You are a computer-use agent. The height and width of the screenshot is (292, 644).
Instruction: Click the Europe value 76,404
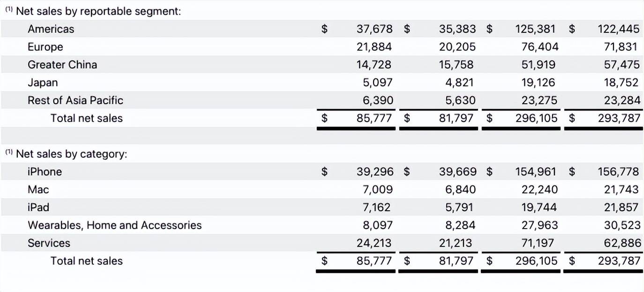tap(540, 47)
